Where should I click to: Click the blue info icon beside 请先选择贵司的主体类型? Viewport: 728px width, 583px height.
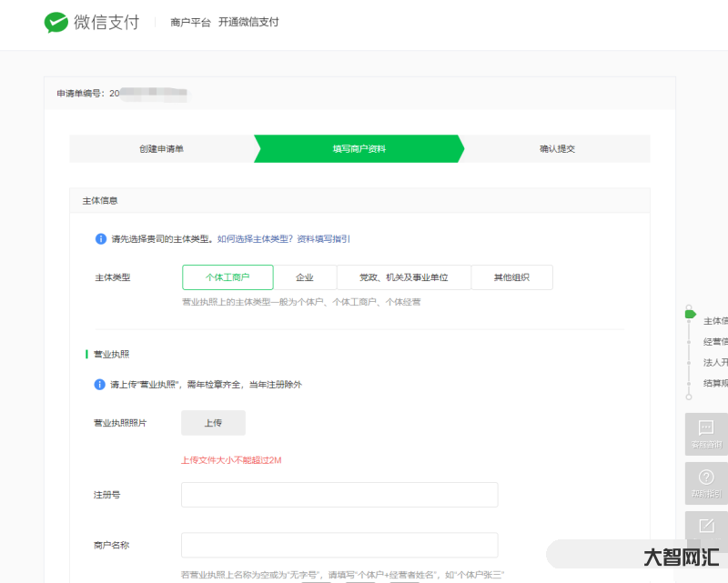[x=101, y=239]
